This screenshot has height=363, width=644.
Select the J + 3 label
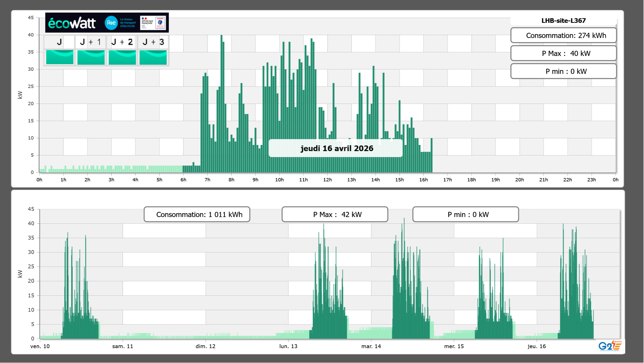(x=153, y=42)
